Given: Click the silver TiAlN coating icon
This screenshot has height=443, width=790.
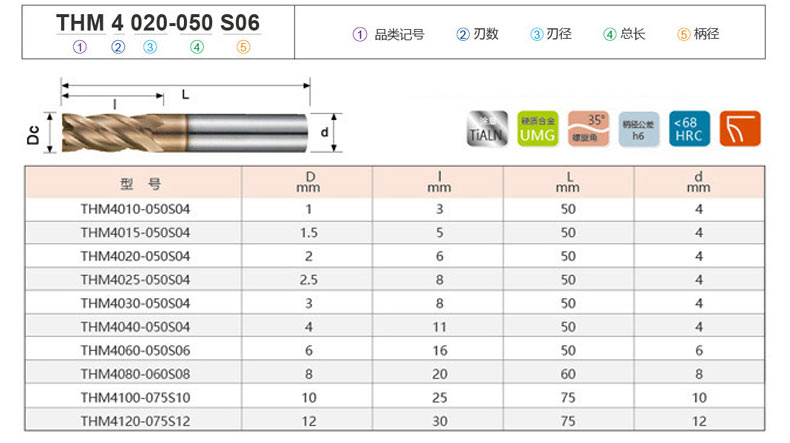Looking at the screenshot, I should [x=485, y=129].
